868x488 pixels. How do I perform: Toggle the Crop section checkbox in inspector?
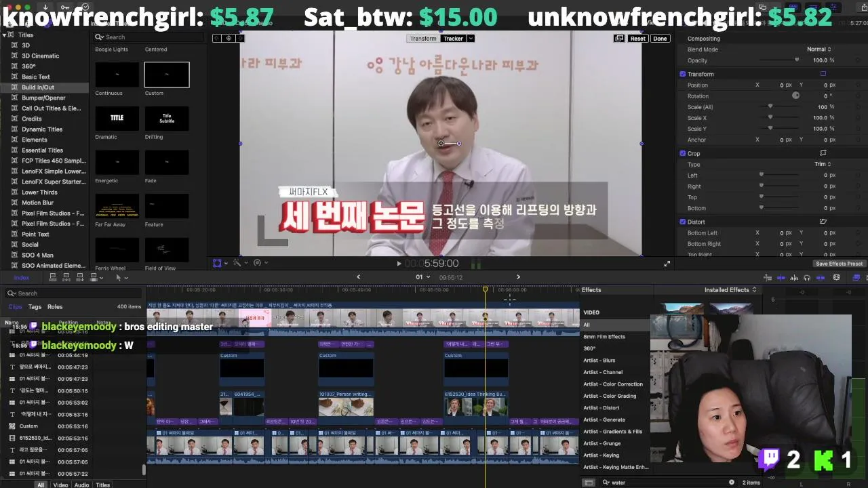click(682, 153)
